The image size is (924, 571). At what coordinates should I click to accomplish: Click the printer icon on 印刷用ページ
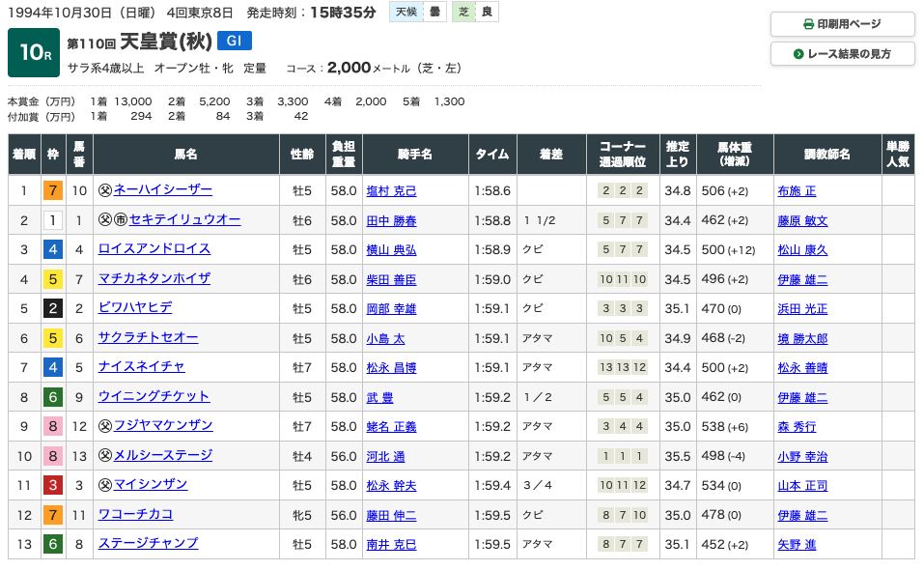pyautogui.click(x=808, y=24)
